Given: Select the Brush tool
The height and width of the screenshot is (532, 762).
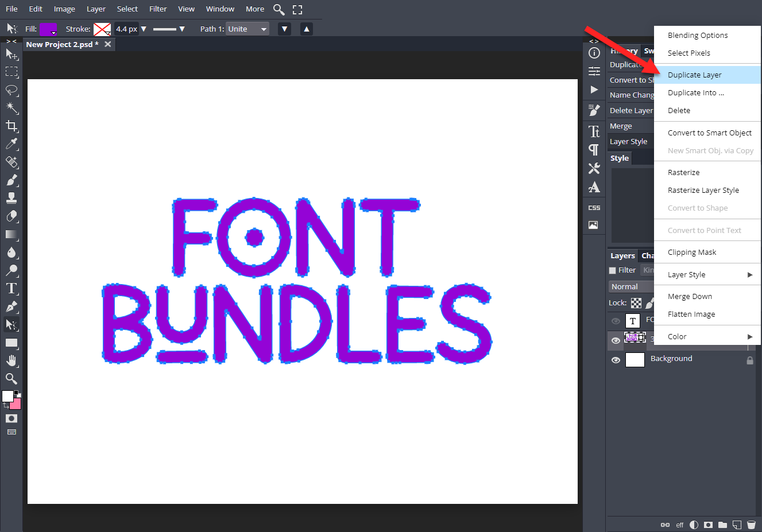Looking at the screenshot, I should 11,180.
